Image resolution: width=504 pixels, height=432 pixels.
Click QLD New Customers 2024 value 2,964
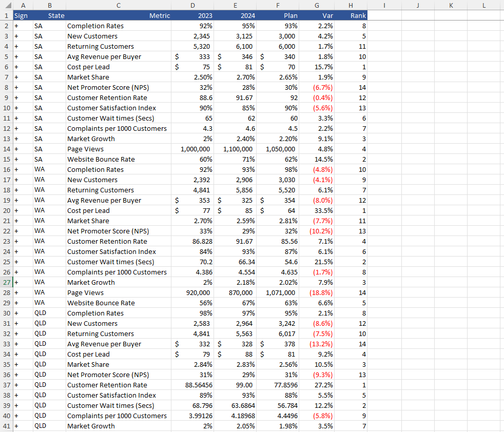click(x=235, y=323)
